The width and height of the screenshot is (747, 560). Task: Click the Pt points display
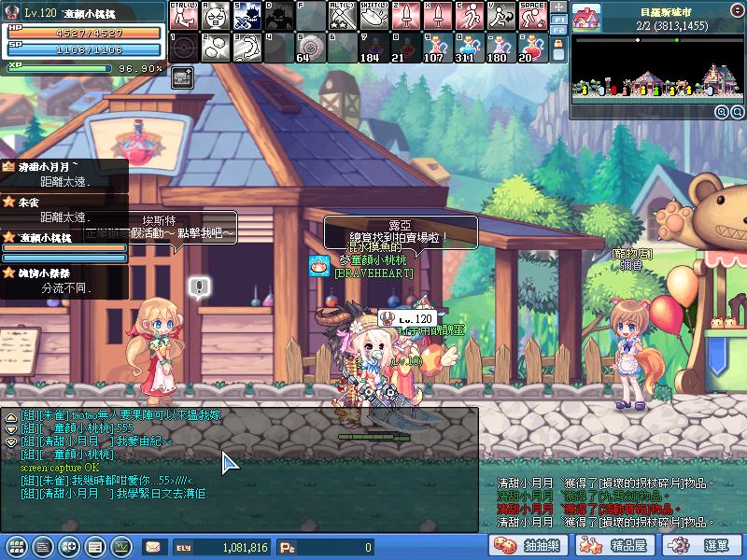click(x=326, y=548)
